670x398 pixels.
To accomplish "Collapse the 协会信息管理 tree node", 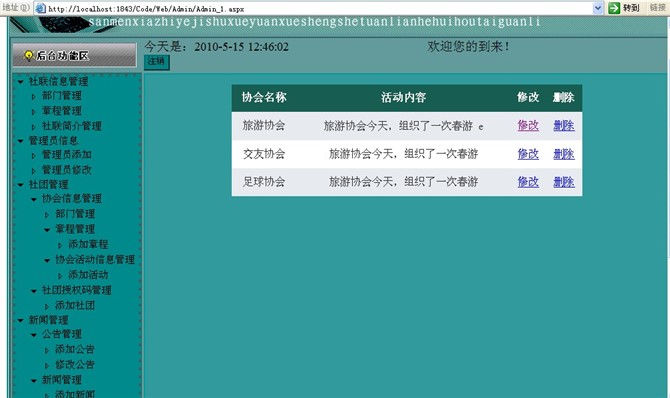I will (x=34, y=199).
